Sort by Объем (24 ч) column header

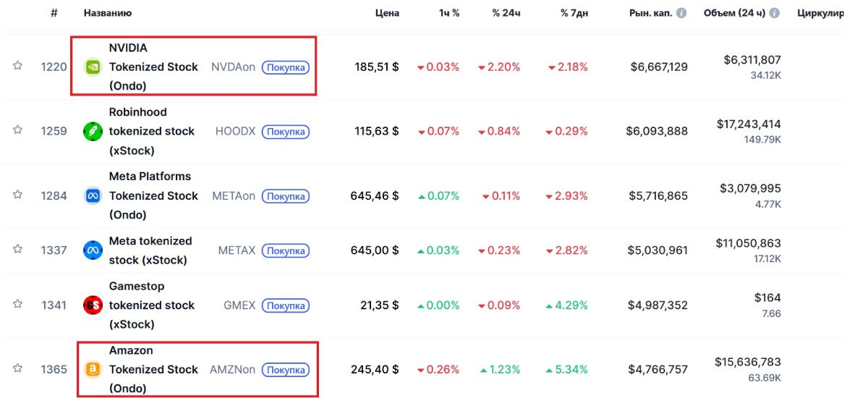point(734,13)
